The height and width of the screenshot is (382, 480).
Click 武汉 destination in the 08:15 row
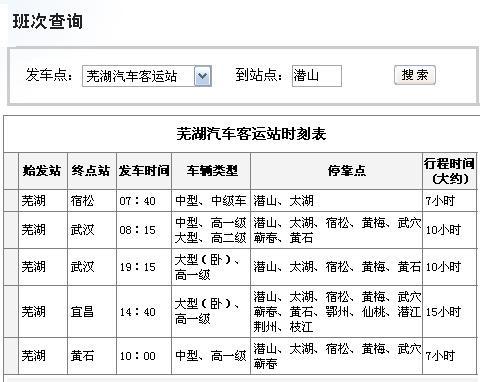(92, 230)
